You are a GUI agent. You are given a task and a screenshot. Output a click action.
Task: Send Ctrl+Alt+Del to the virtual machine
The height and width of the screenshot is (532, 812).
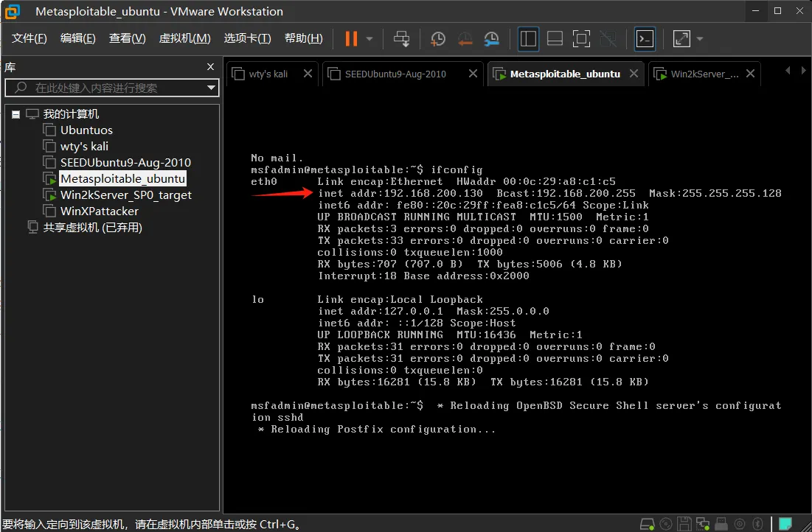pyautogui.click(x=401, y=39)
